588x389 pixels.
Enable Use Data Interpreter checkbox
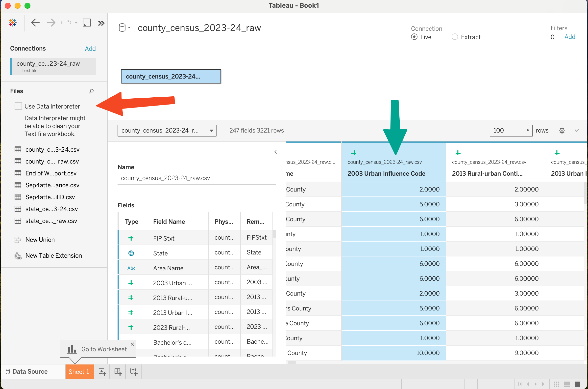point(18,106)
